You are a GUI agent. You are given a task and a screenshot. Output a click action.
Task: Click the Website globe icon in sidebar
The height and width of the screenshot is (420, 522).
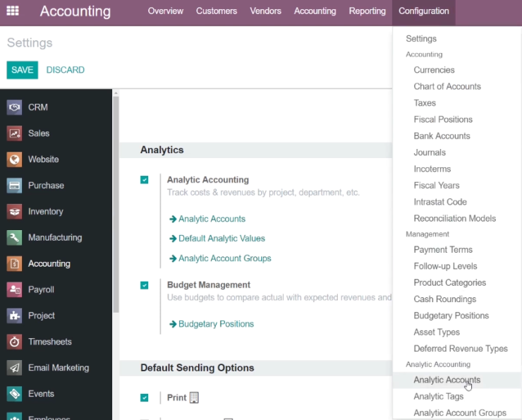(14, 160)
